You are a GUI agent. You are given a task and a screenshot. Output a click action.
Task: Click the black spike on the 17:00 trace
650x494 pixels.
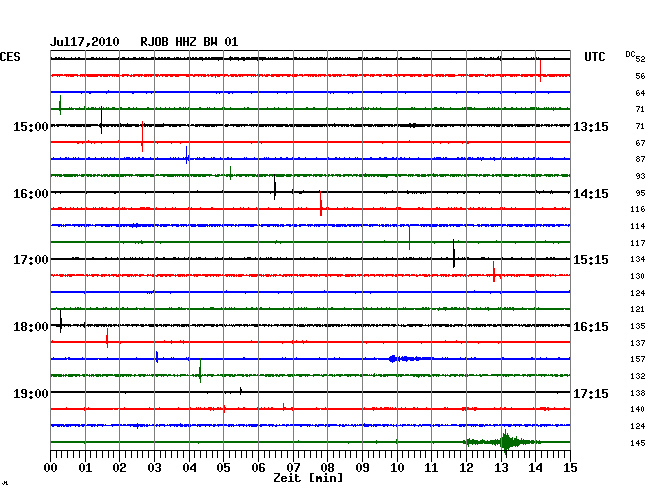[x=454, y=254]
